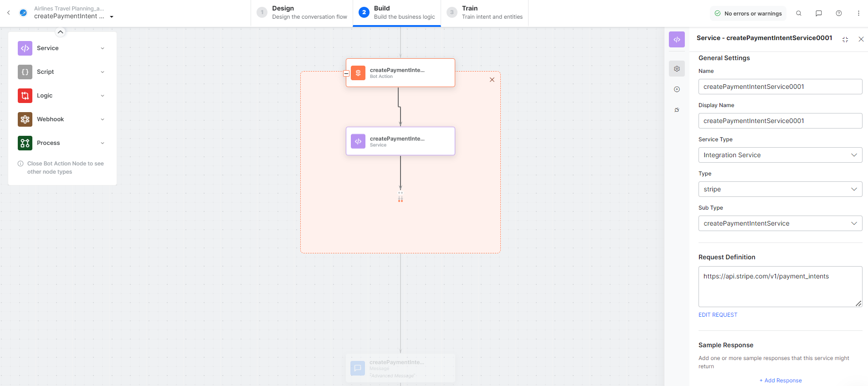
Task: Click the Display Name input field
Action: click(x=780, y=121)
